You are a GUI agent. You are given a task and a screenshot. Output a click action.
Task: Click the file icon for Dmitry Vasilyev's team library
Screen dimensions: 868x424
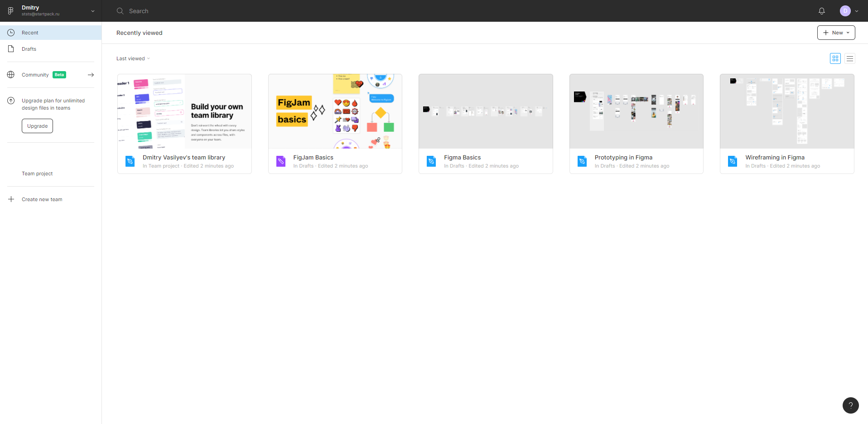[130, 161]
